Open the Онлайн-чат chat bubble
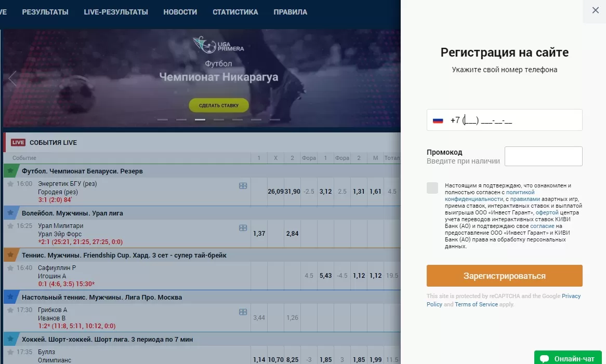606x364 pixels. 568,358
